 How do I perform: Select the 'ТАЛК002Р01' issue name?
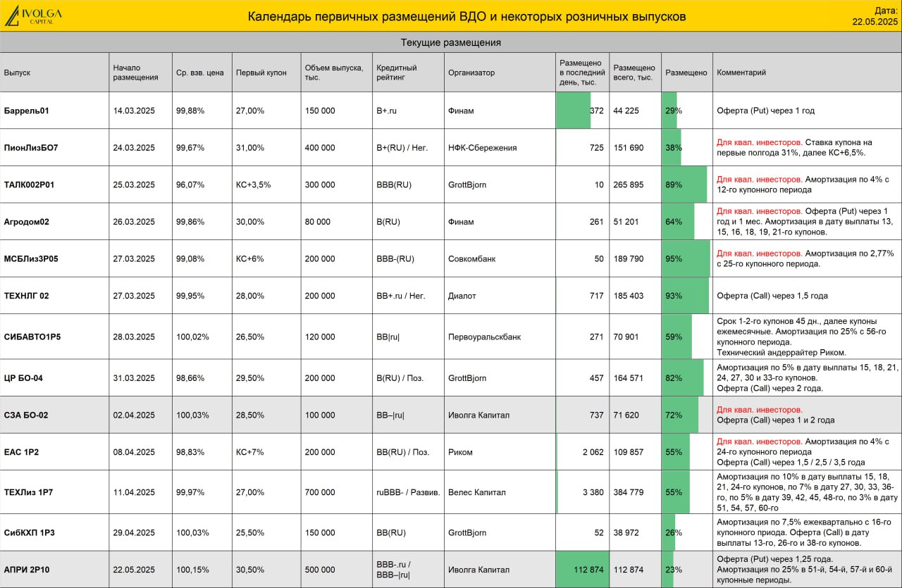tap(29, 185)
